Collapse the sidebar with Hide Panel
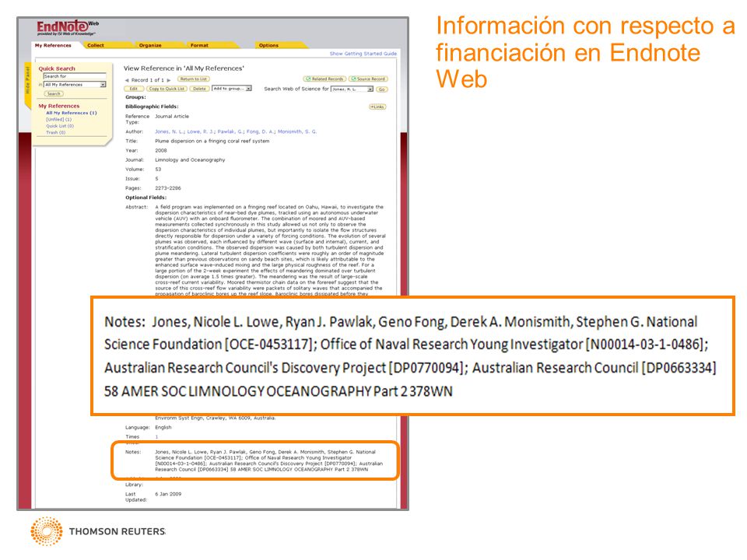 [28, 81]
